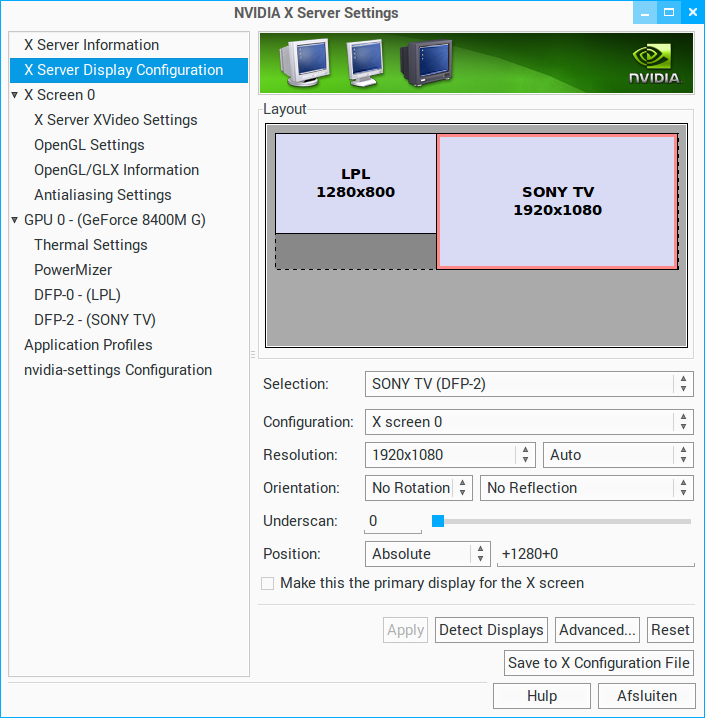Screen dimensions: 705x718
Task: Open the Resolution dropdown showing 1920x1080
Action: [x=450, y=455]
